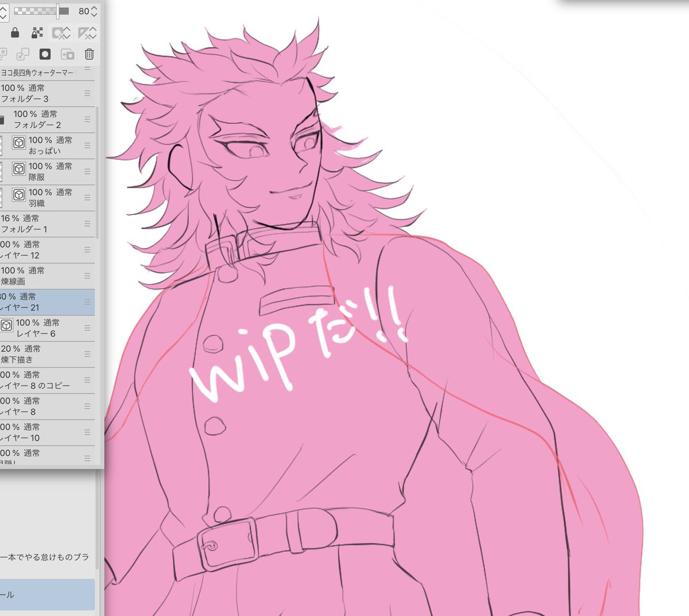Screen dimensions: 689x616
Task: Select the highlighted レイヤー 21 layer
Action: [47, 302]
